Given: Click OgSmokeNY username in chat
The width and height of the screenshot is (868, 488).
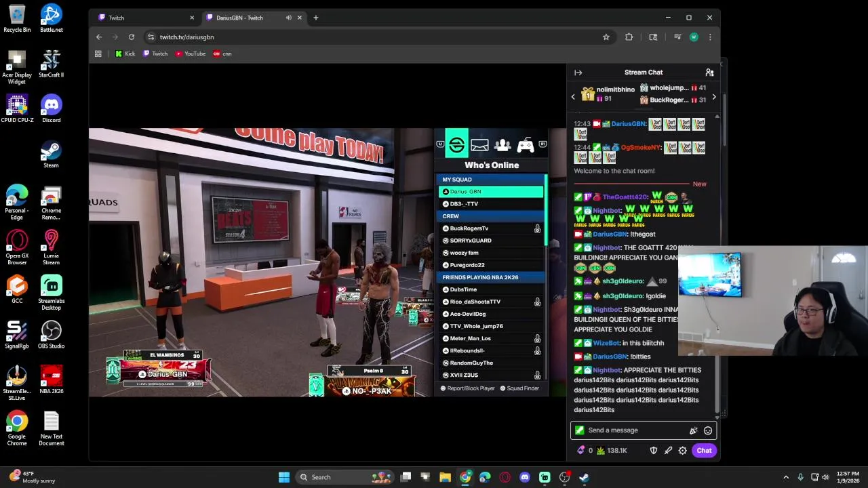Looking at the screenshot, I should (x=640, y=147).
